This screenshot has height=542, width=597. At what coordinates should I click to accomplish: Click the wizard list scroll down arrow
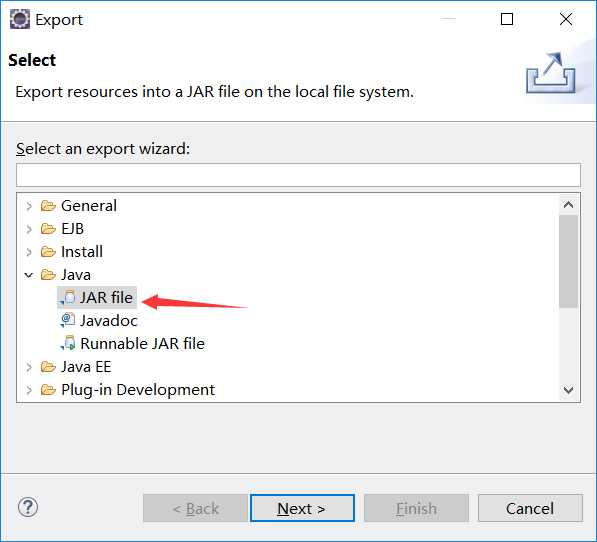pos(568,390)
